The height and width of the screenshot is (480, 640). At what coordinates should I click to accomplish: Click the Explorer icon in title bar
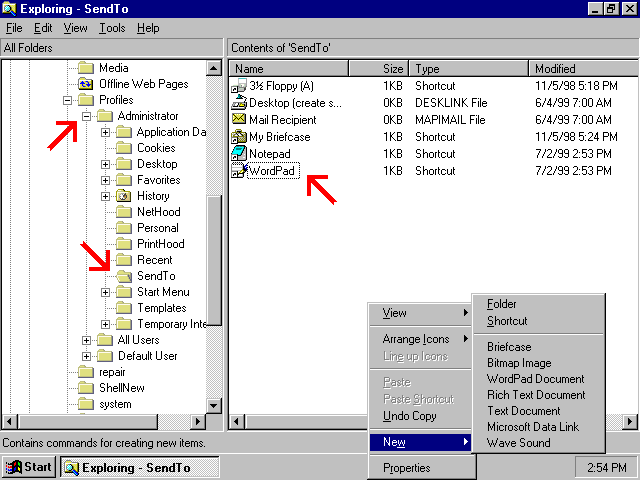pos(9,8)
